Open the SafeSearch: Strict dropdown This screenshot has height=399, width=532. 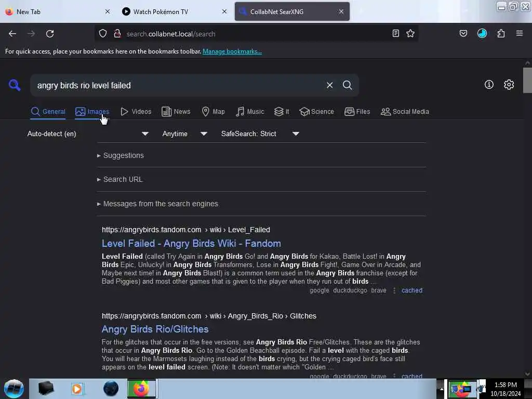click(260, 134)
